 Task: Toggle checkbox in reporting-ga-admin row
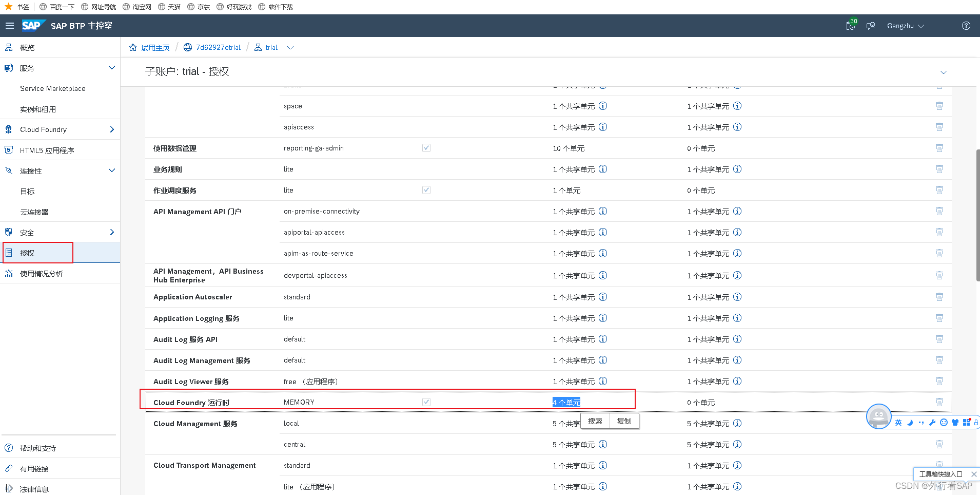[x=426, y=148]
